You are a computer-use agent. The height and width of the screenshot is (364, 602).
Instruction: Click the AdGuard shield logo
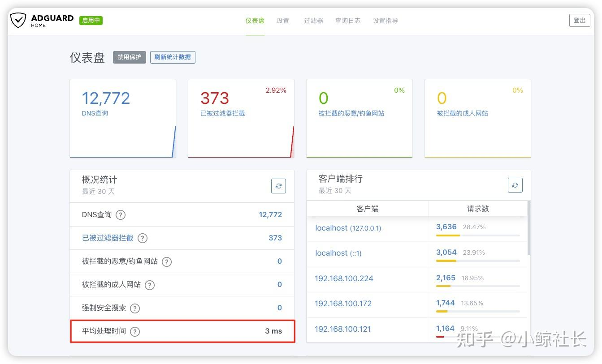18,20
